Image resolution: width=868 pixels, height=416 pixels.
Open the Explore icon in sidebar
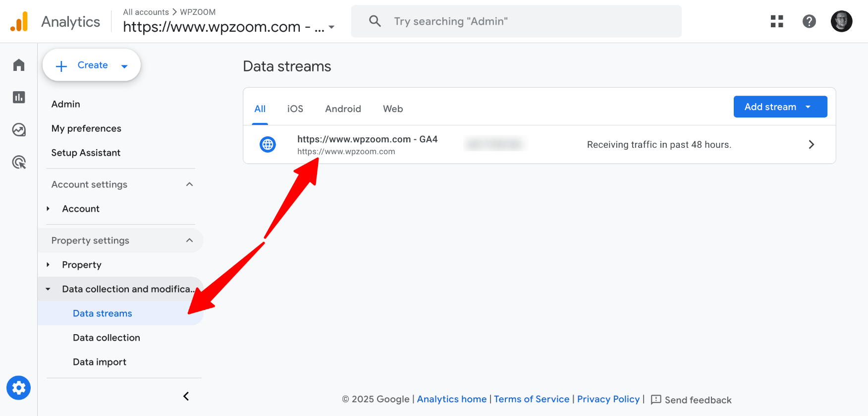pyautogui.click(x=19, y=130)
